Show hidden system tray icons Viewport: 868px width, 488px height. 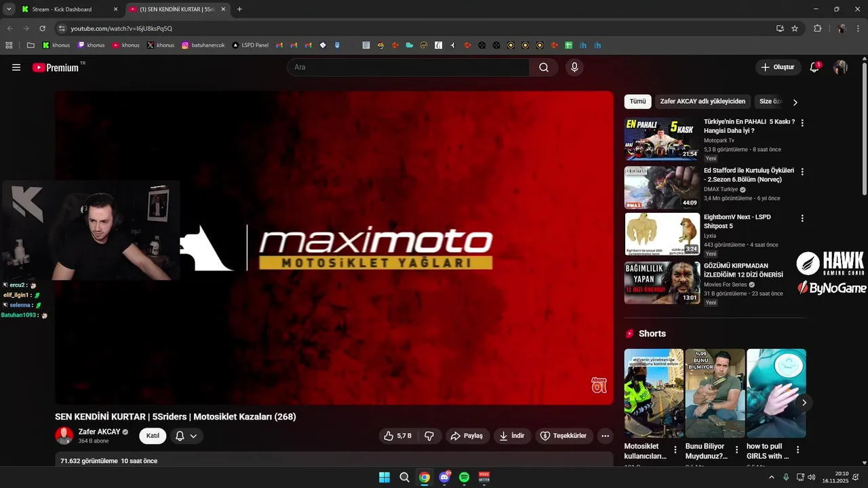coord(772,477)
